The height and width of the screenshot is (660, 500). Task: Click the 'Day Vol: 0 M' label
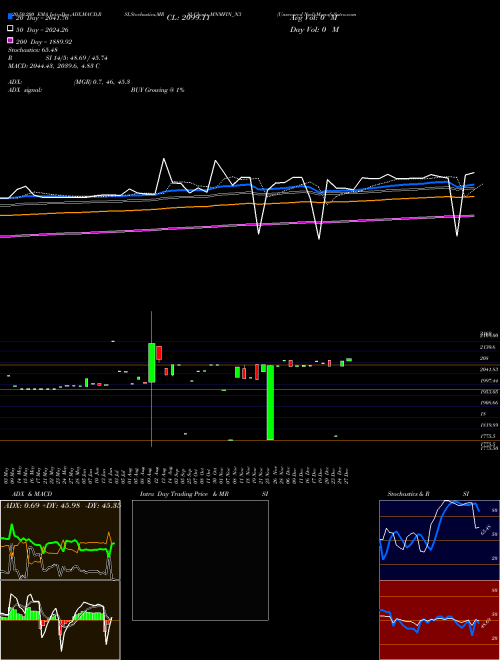[x=314, y=29]
